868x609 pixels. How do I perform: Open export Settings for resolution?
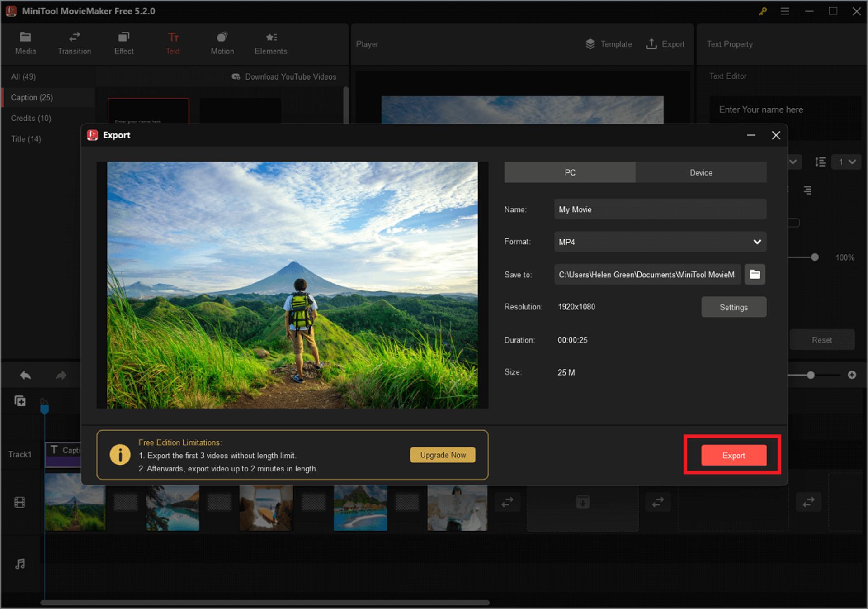point(733,307)
